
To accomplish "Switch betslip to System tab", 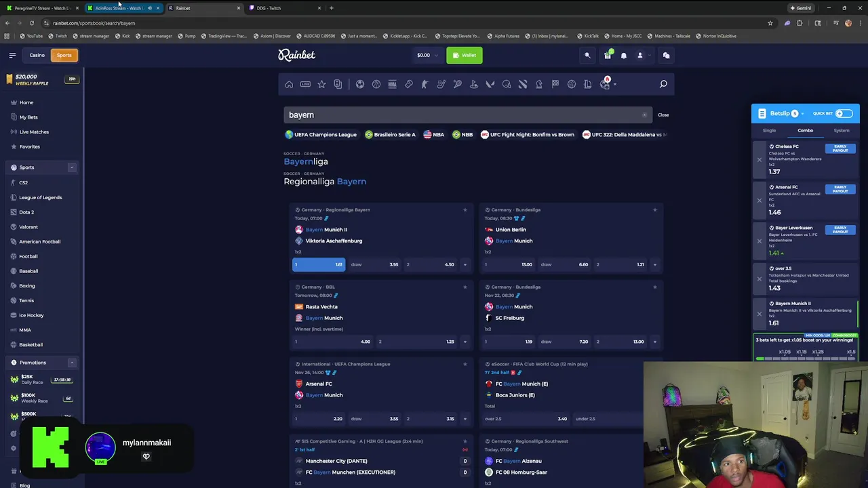I will pyautogui.click(x=842, y=130).
